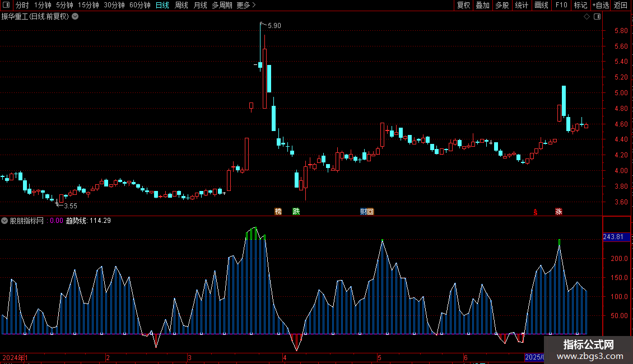Click the 200.0 indicator axis label
Screen dimensions: 633x364
tap(619, 259)
